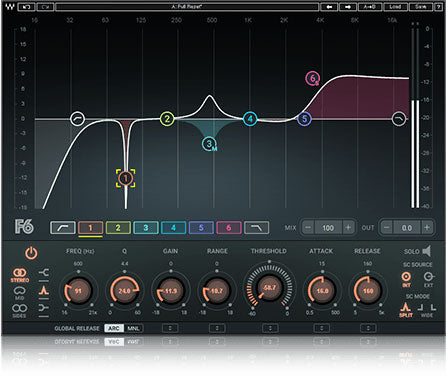Set band processing to Sides
The image size is (446, 377).
(x=20, y=310)
